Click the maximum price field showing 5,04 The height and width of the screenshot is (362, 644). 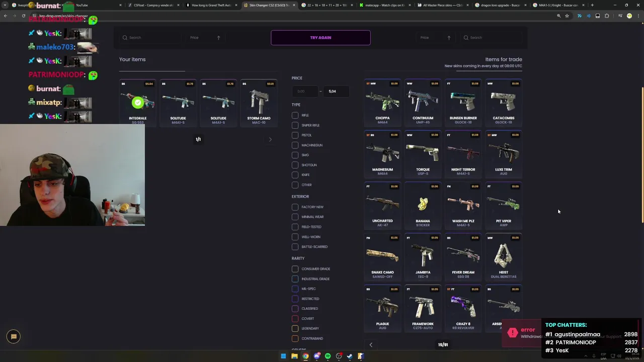(336, 91)
